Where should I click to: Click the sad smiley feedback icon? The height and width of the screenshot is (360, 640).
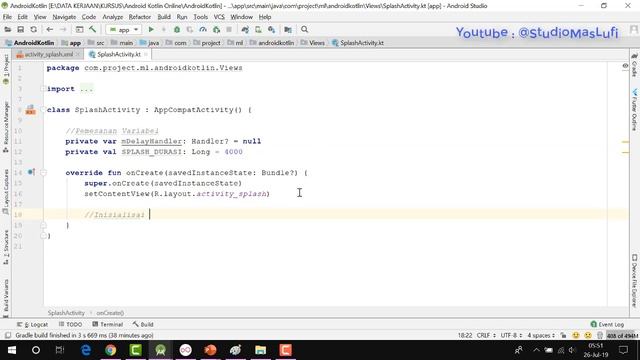click(x=588, y=336)
